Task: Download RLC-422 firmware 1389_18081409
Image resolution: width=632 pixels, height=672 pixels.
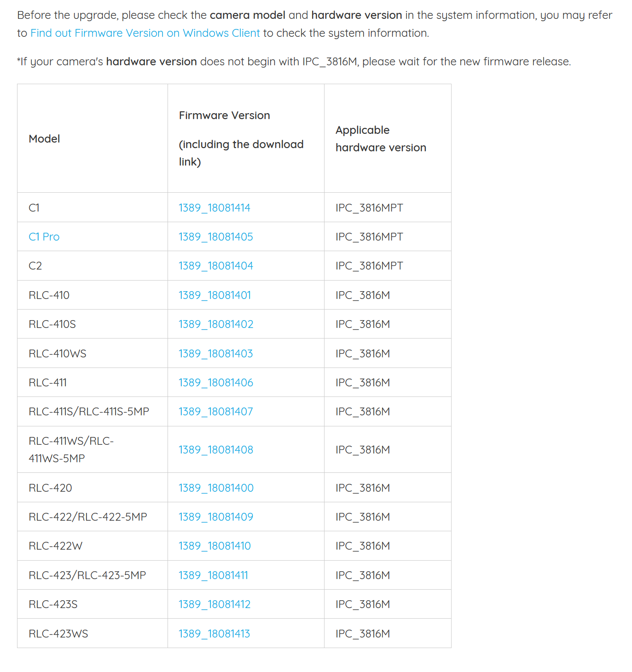Action: [216, 517]
